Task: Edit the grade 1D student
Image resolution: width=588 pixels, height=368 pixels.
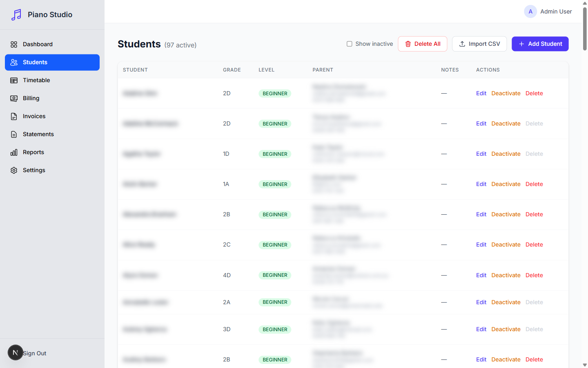Action: [481, 154]
